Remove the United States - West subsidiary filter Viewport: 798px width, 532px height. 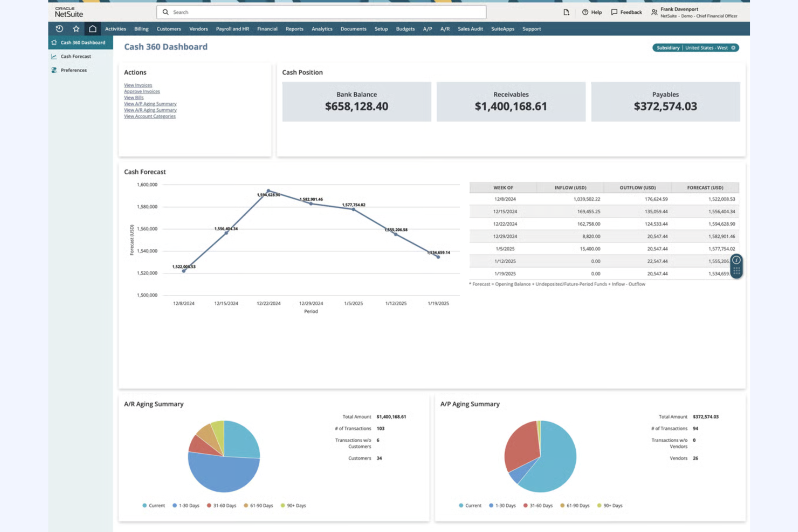click(733, 47)
